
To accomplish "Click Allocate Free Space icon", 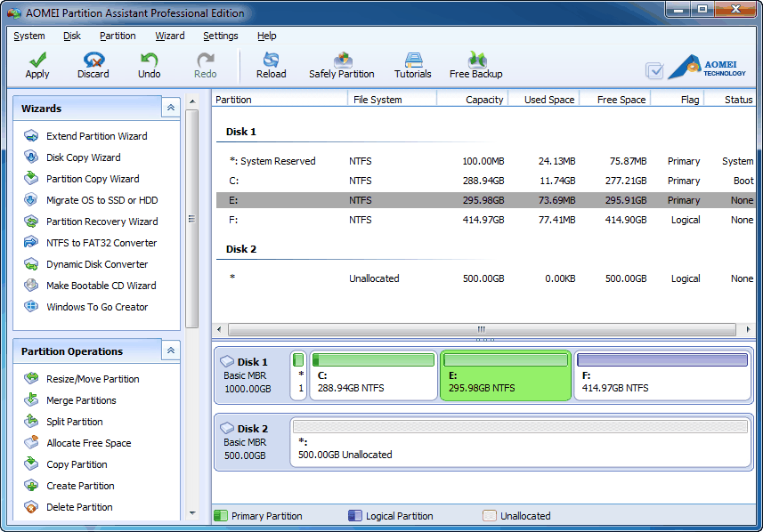I will [31, 442].
